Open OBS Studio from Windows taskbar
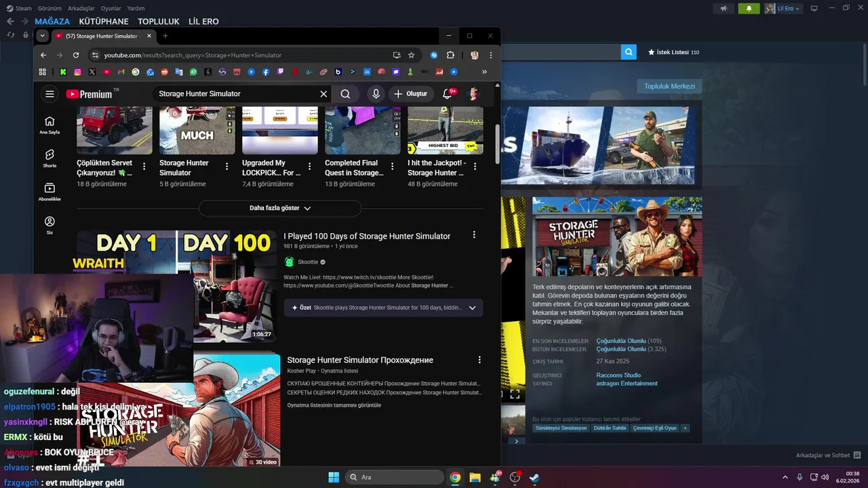868x488 pixels. click(x=515, y=477)
